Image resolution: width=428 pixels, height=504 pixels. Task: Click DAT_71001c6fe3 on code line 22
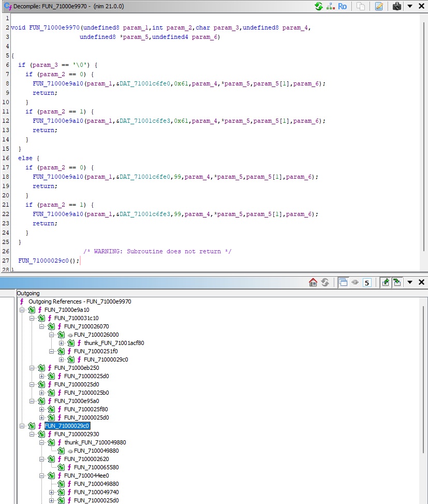click(x=145, y=214)
